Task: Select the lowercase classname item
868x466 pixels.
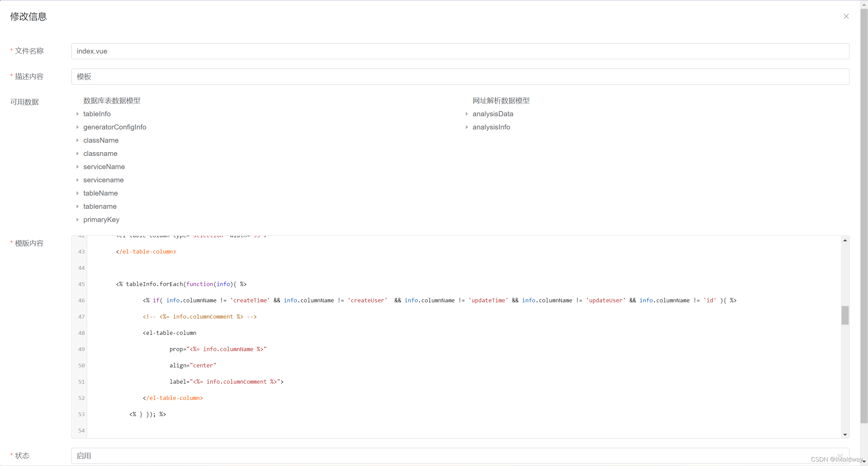Action: (100, 154)
